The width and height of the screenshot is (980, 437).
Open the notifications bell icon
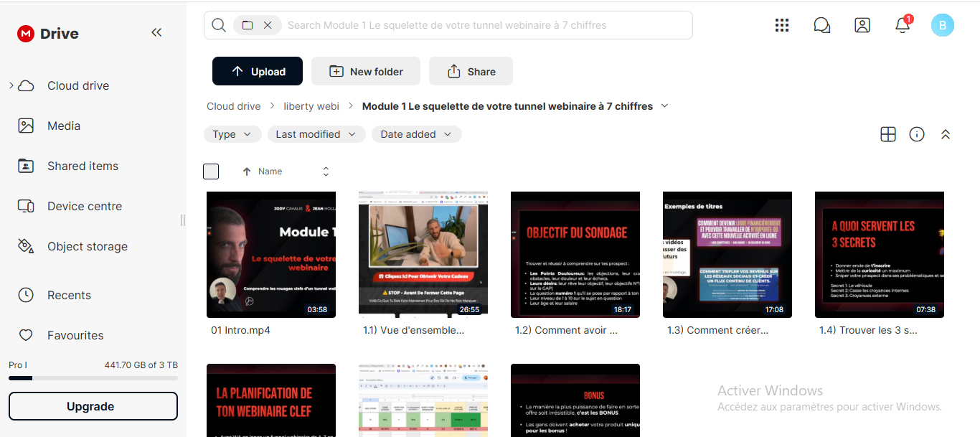pos(903,25)
